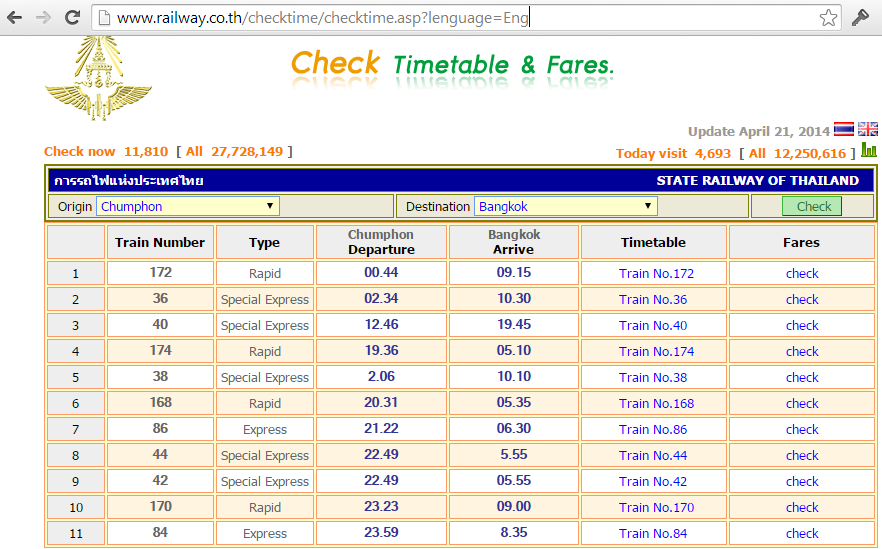
Task: Open timetable link Train No.172
Action: click(x=656, y=274)
